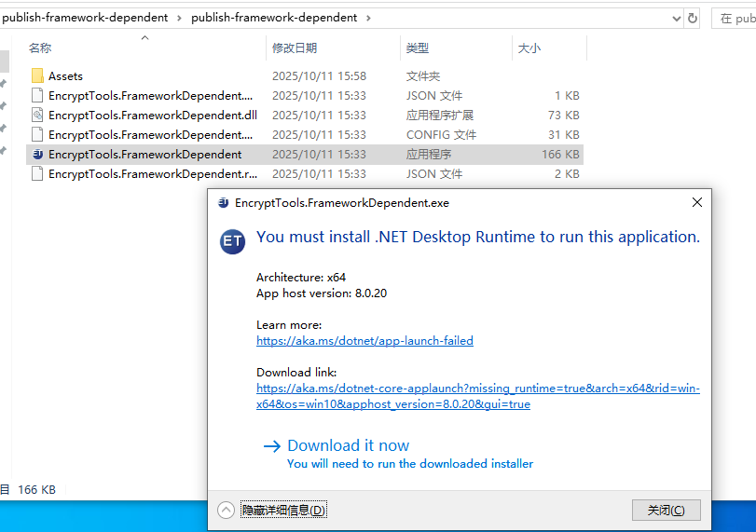Select the CONFIG file icon
The height and width of the screenshot is (532, 756).
(x=37, y=134)
